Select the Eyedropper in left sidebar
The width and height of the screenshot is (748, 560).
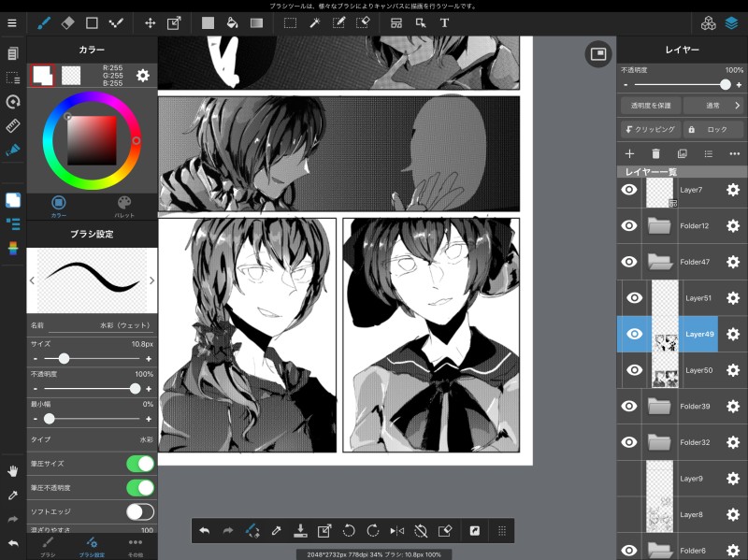pyautogui.click(x=13, y=495)
